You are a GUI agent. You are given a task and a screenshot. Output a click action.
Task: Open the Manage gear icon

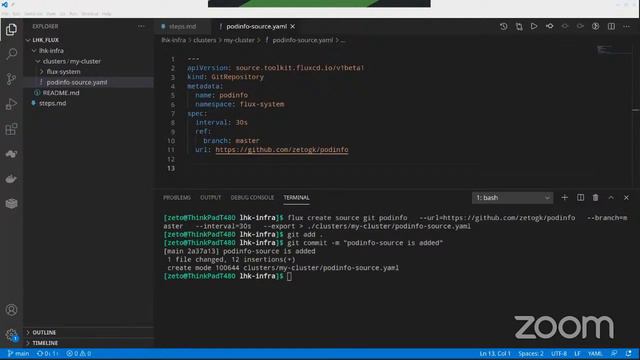(11, 335)
